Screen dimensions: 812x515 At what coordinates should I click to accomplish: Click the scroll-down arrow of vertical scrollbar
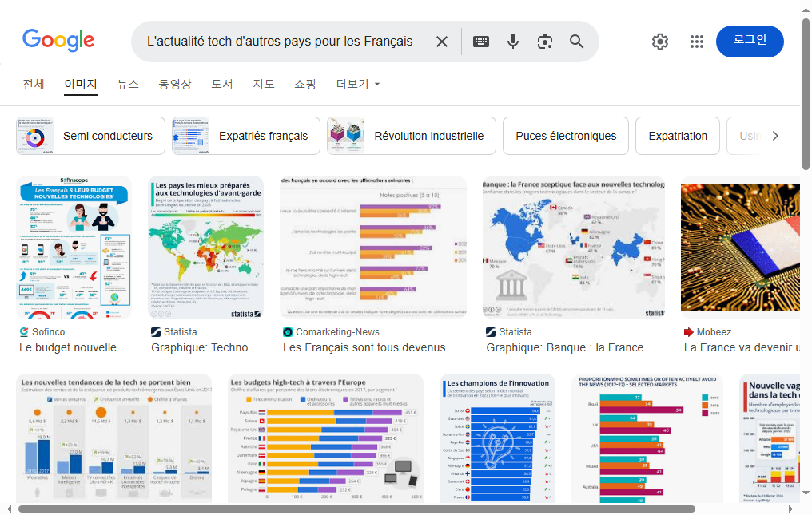point(806,493)
